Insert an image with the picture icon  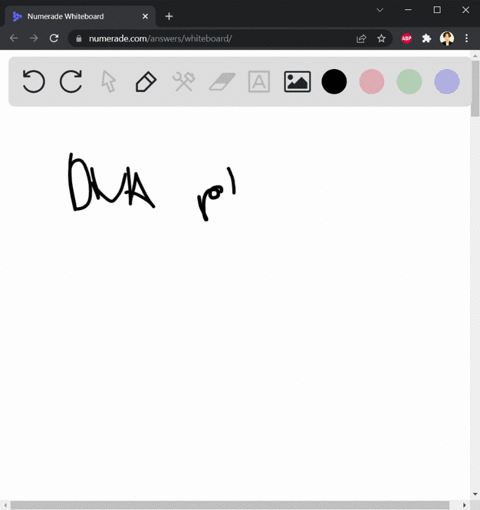click(297, 81)
